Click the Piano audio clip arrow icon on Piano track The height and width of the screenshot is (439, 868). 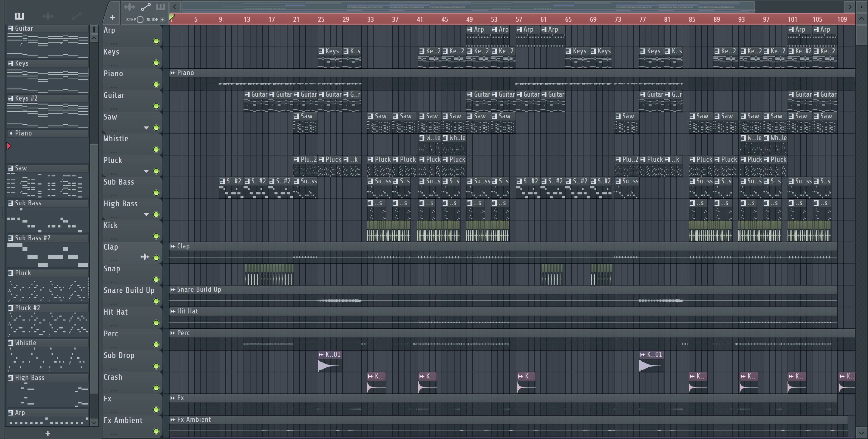click(x=173, y=73)
